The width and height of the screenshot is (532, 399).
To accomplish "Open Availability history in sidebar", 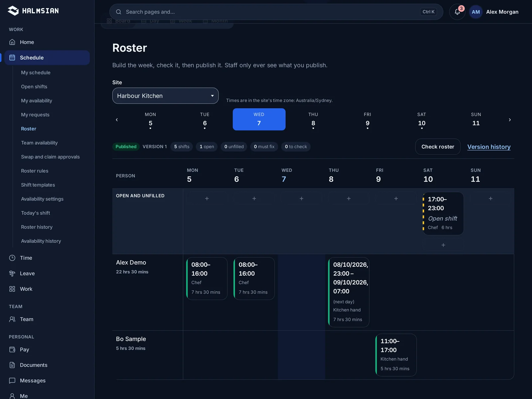I will click(41, 241).
